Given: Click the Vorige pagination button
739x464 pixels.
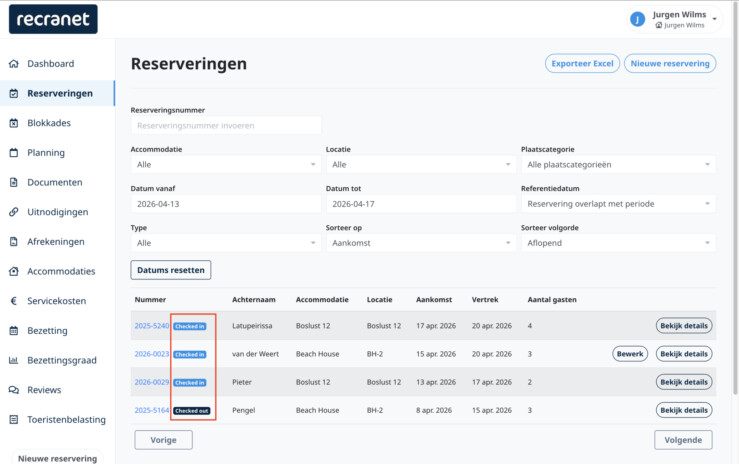Looking at the screenshot, I should [x=164, y=440].
